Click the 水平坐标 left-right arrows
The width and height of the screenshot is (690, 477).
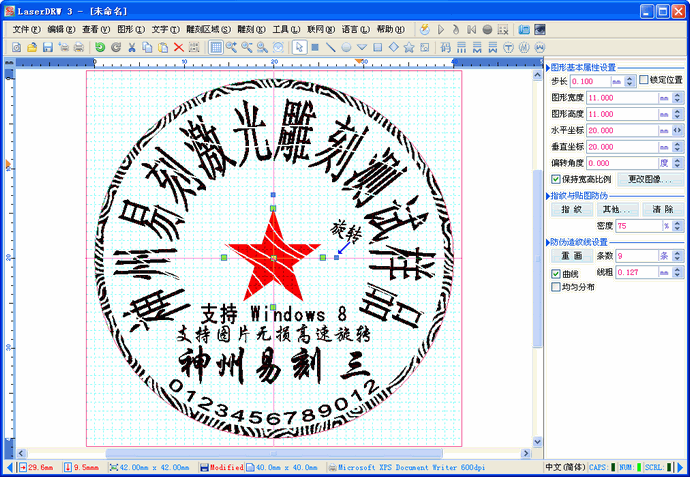coord(678,130)
